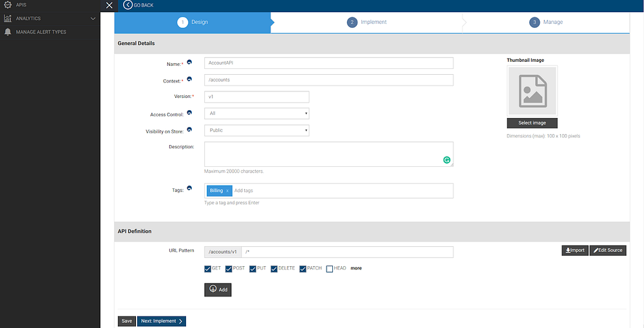
Task: Remove the Billing tag with x
Action: [x=227, y=191]
